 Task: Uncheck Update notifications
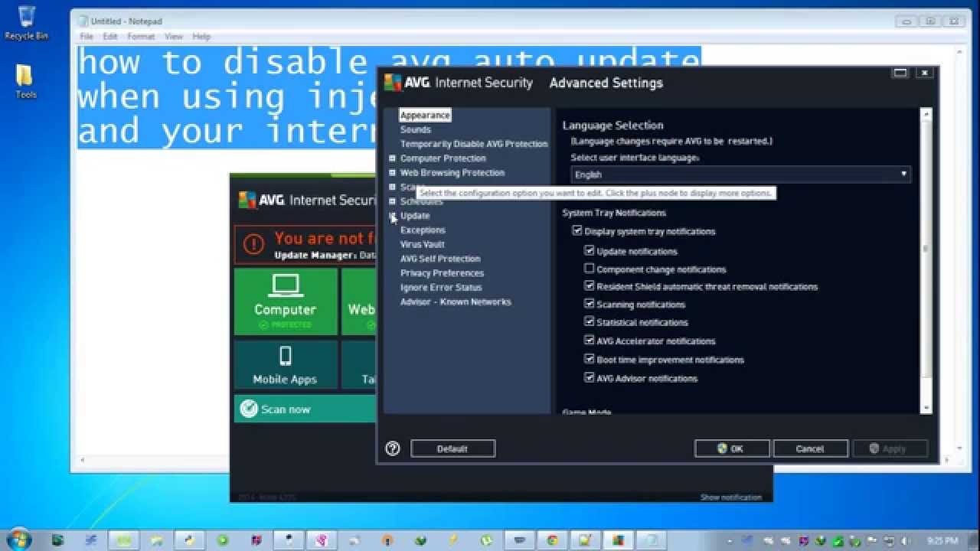tap(590, 251)
